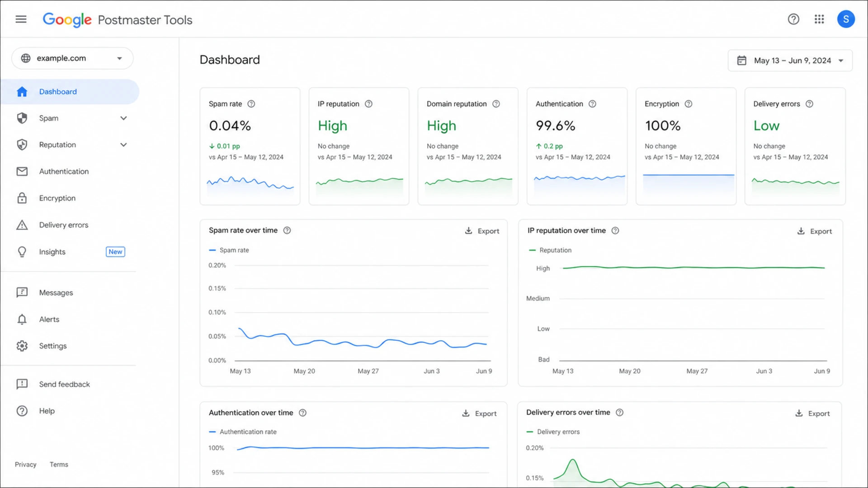This screenshot has height=488, width=868.
Task: Select Dashboard in the sidebar
Action: 70,92
